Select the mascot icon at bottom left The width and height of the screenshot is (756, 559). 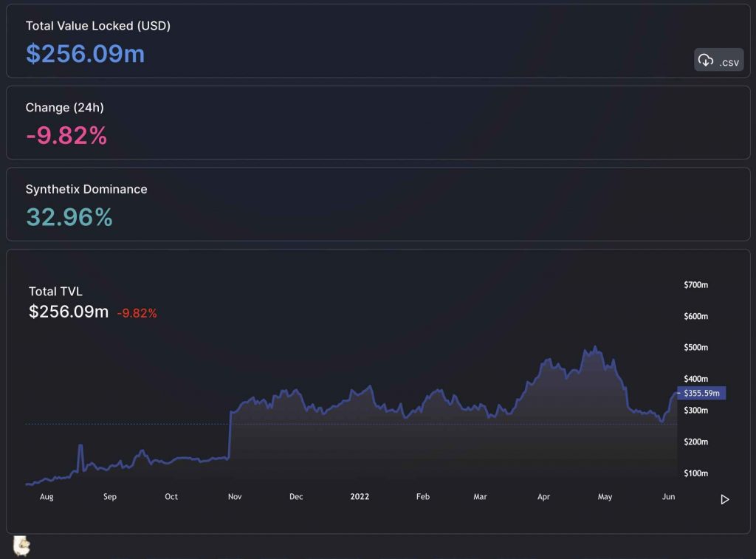23,545
